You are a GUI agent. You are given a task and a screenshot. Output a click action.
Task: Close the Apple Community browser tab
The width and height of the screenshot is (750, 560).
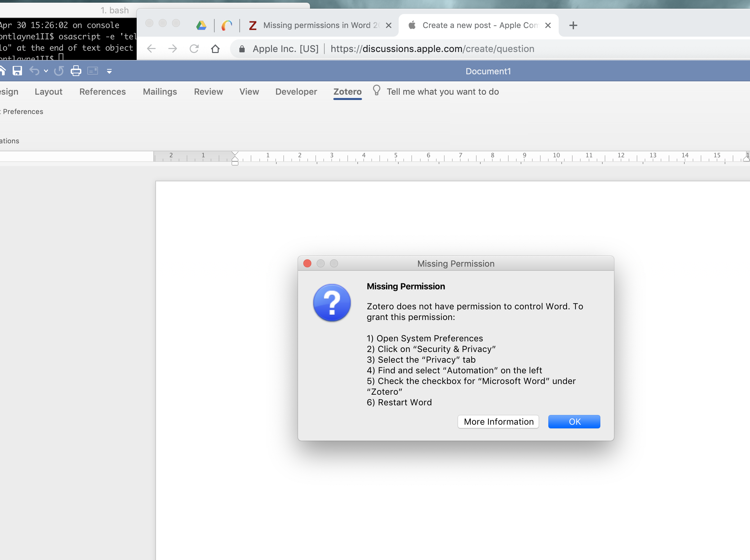click(x=548, y=25)
